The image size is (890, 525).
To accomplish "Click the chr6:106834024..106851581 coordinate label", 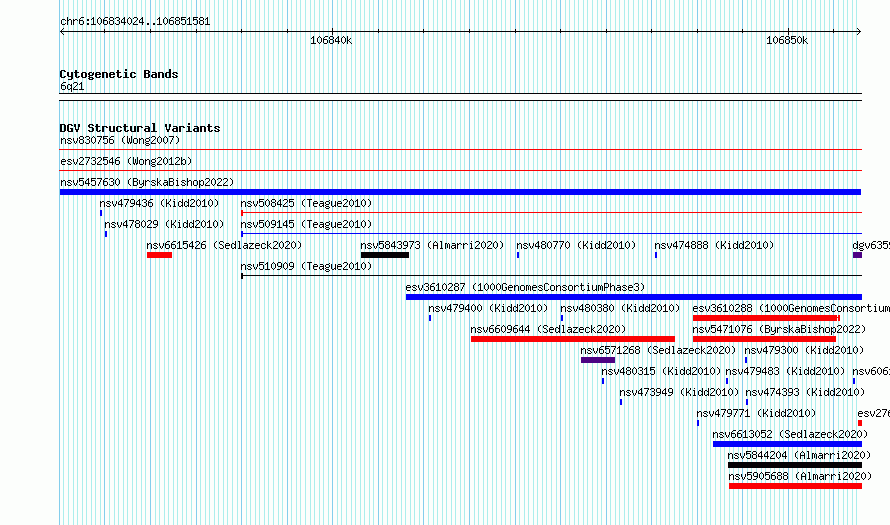I will click(x=135, y=22).
